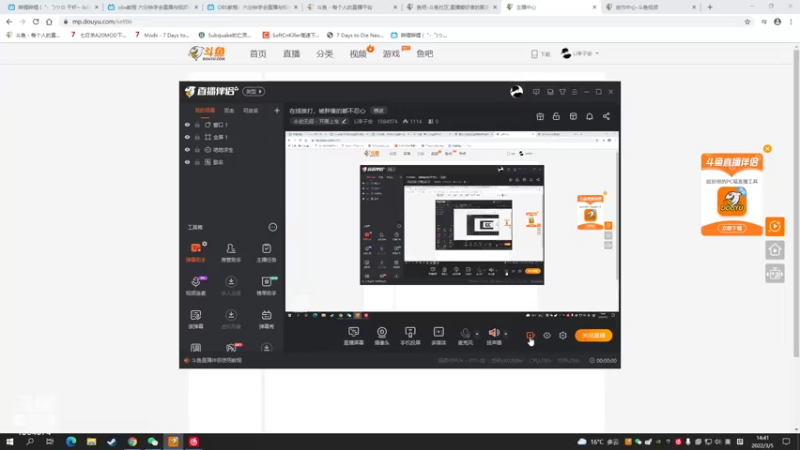This screenshot has height=450, width=800.
Task: Open the 主播任务 tool
Action: (x=266, y=253)
